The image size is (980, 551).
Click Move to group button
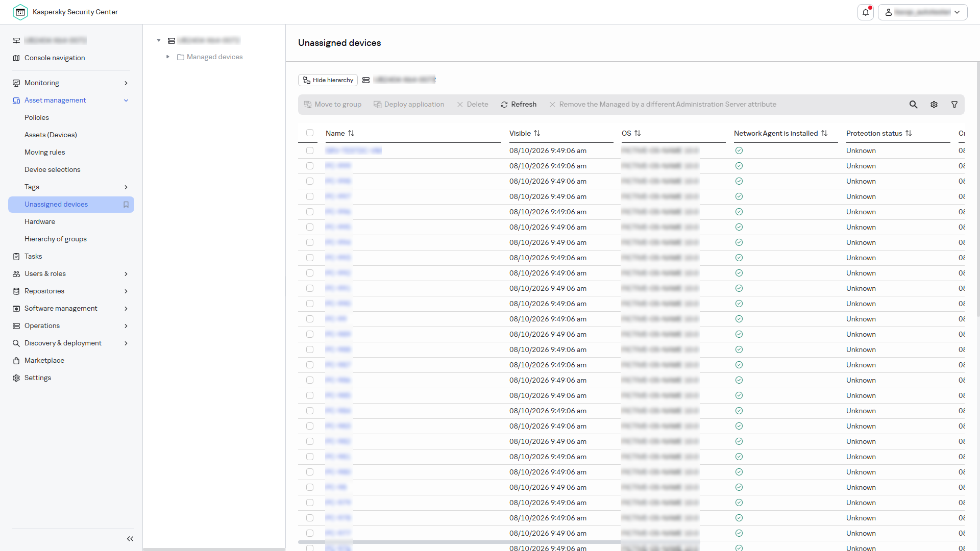(333, 105)
